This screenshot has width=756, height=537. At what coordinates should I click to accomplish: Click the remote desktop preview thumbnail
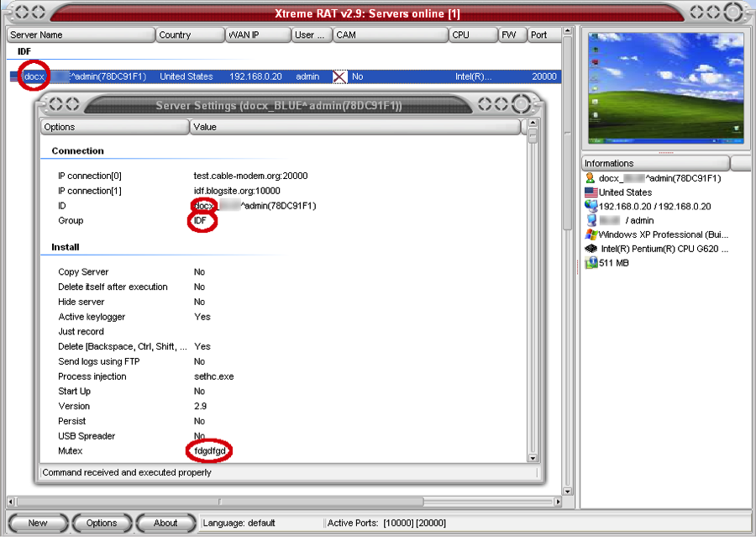pos(666,87)
